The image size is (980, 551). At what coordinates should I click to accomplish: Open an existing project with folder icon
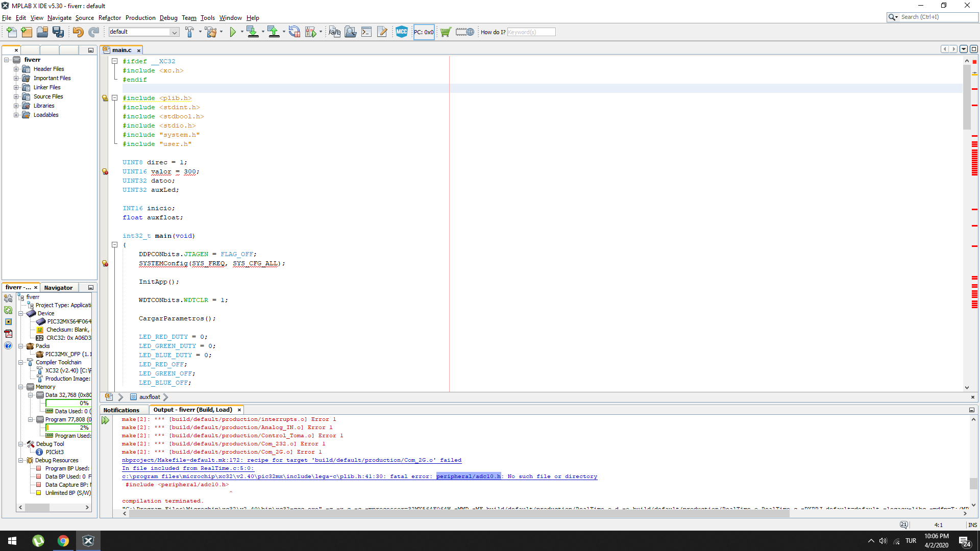click(42, 32)
